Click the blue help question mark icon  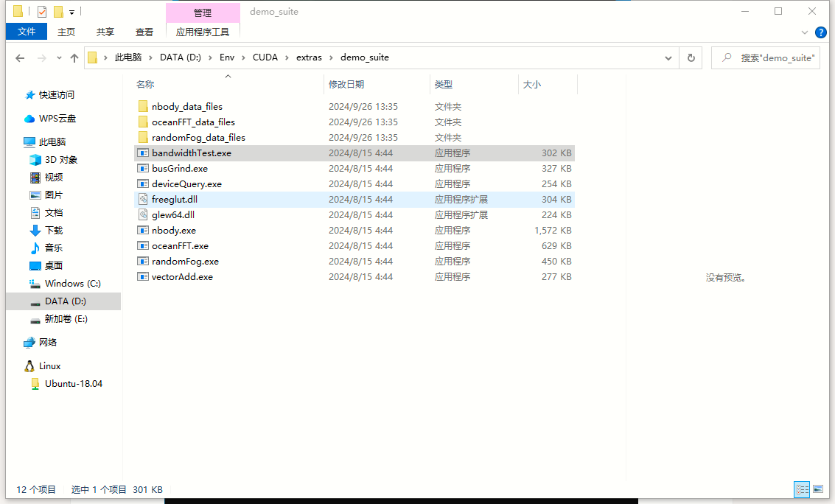pyautogui.click(x=820, y=32)
